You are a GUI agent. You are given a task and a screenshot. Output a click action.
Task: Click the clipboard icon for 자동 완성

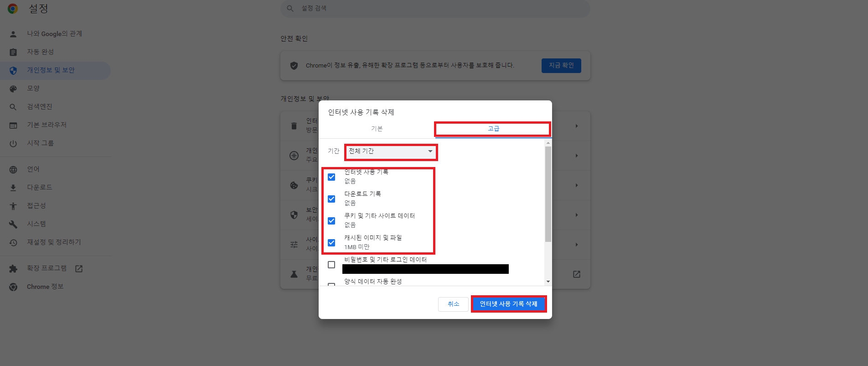pyautogui.click(x=13, y=52)
